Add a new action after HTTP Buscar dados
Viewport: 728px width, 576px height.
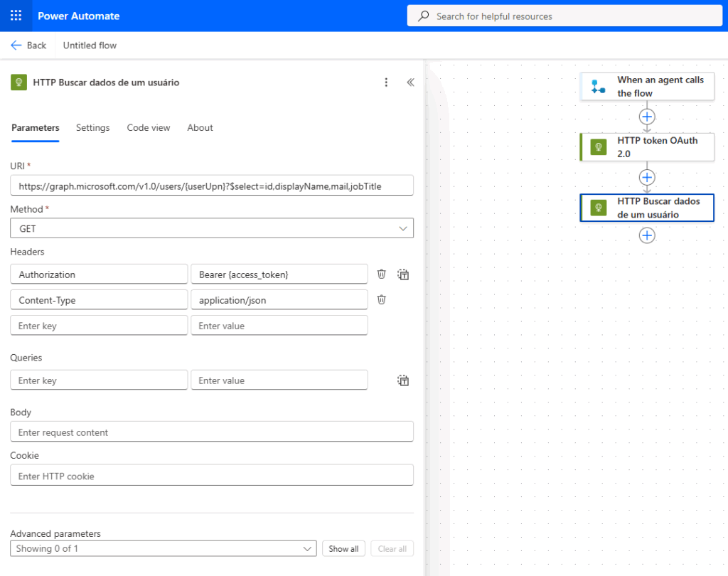(647, 235)
